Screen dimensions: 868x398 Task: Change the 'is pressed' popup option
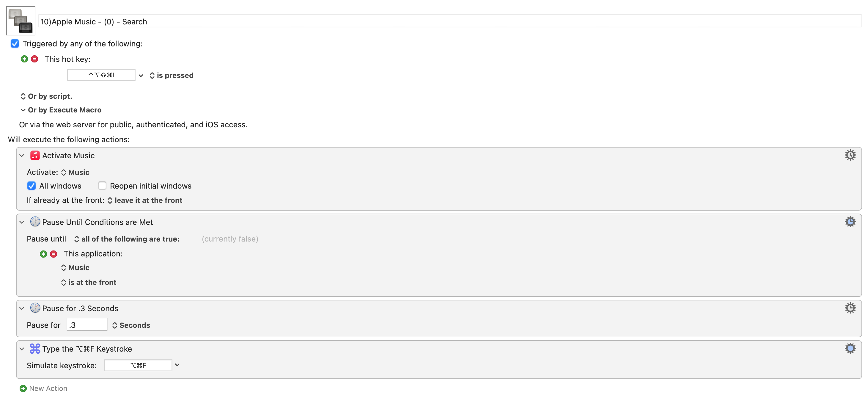172,75
